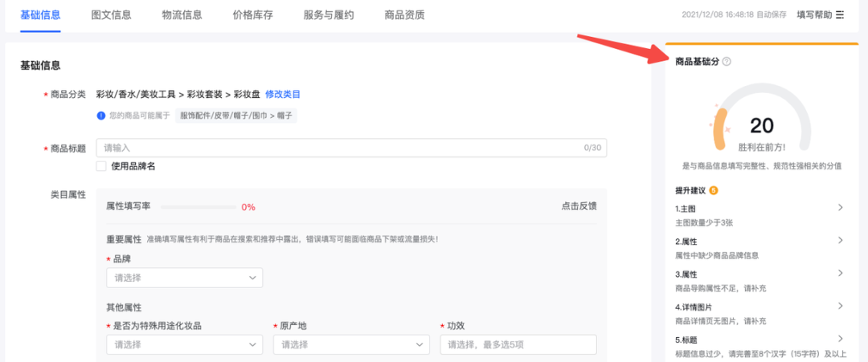Switch to the 服务与履约 tab
The width and height of the screenshot is (868, 362).
(x=329, y=15)
